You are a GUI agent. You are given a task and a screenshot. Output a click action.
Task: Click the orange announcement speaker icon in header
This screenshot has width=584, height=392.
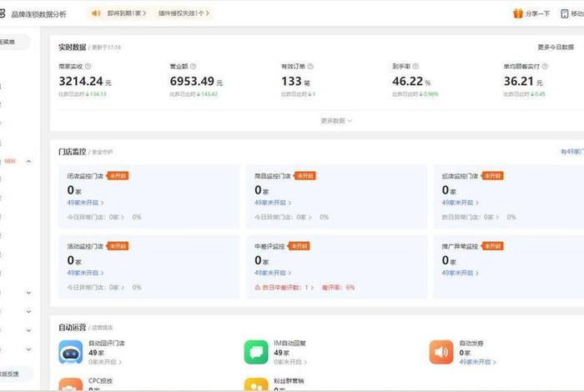(x=96, y=13)
